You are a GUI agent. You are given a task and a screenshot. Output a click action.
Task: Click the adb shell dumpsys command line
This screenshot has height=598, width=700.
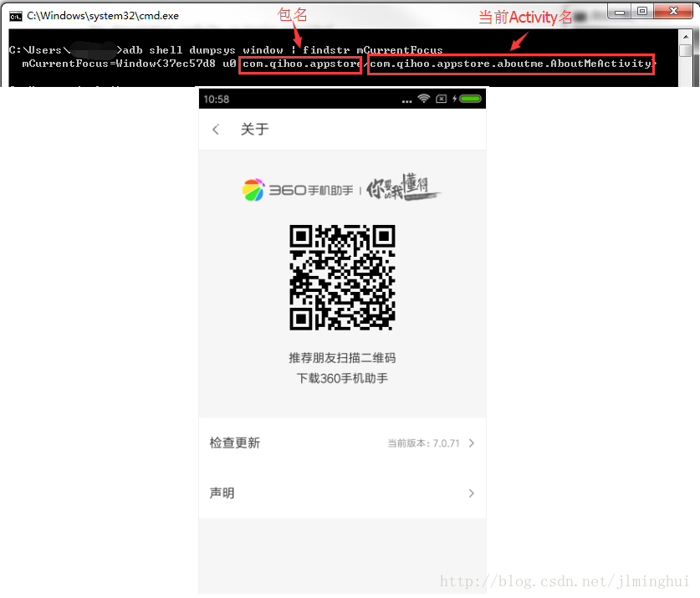[x=283, y=50]
